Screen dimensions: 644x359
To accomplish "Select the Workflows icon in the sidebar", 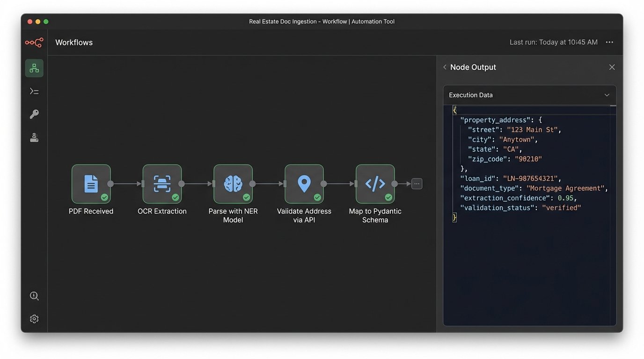I will pos(34,67).
